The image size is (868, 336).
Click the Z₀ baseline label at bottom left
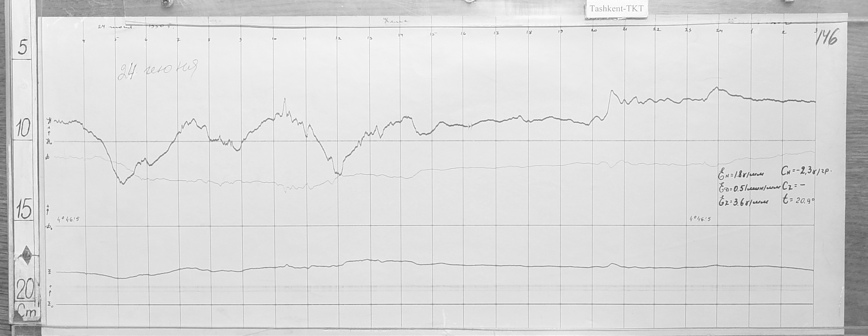(50, 305)
